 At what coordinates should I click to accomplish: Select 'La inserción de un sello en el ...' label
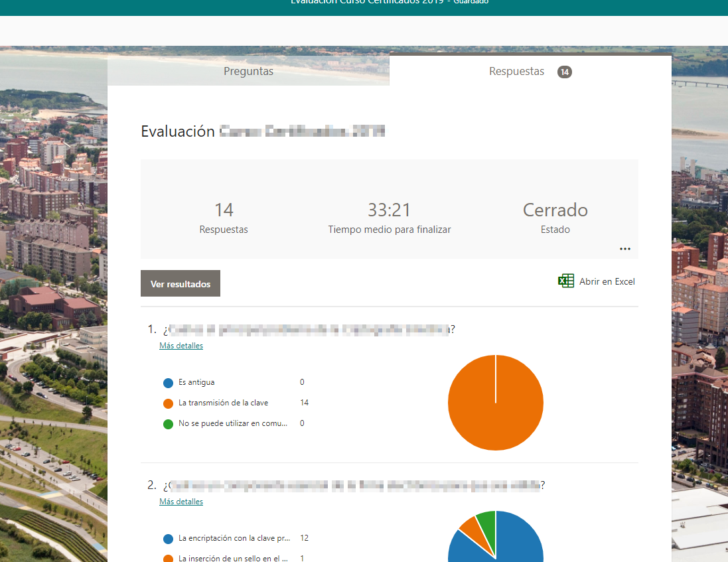[233, 558]
